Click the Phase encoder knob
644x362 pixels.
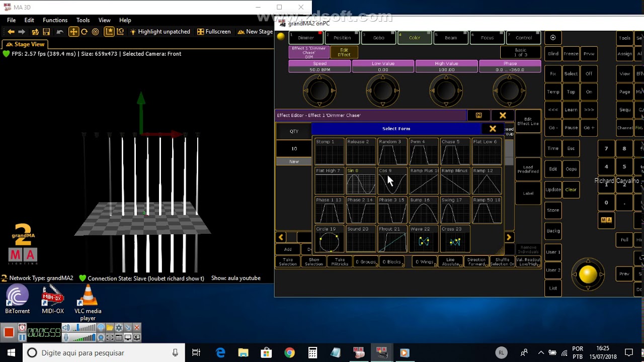[x=510, y=90]
